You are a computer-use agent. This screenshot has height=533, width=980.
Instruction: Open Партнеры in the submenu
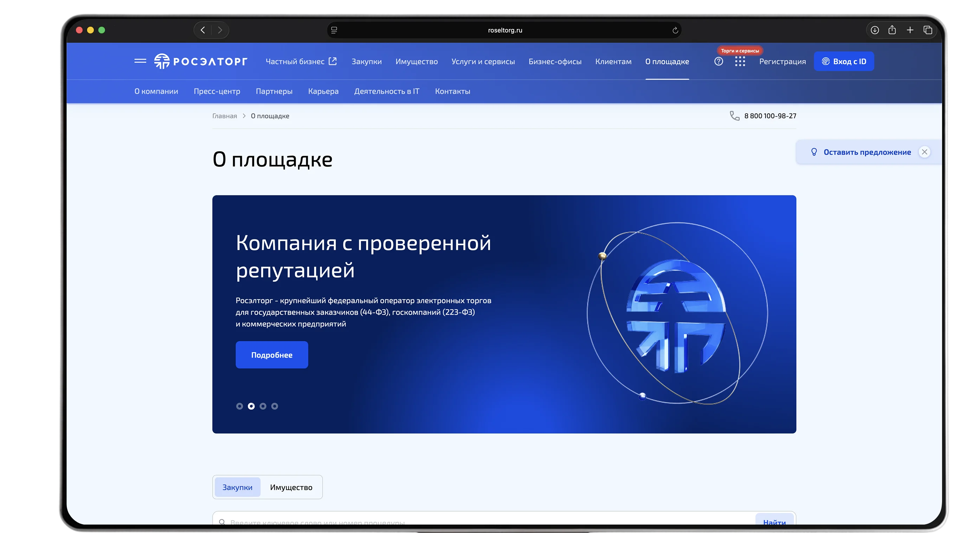coord(274,91)
